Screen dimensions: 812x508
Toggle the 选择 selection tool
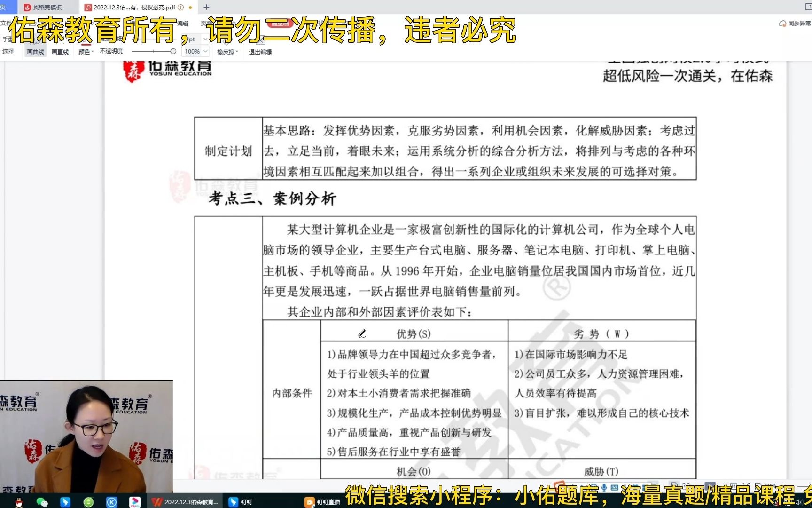click(x=8, y=52)
